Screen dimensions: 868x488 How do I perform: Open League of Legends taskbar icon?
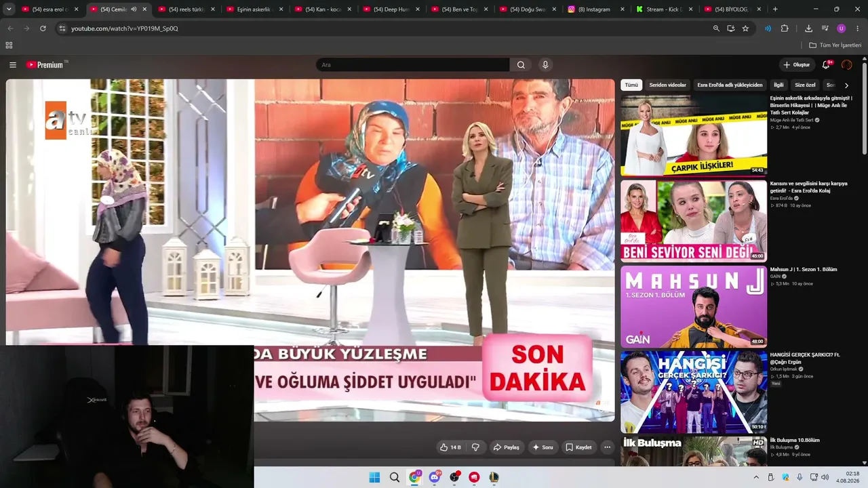click(494, 477)
